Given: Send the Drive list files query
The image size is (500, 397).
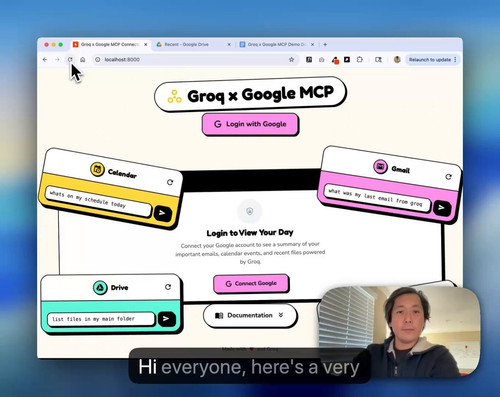Looking at the screenshot, I should (x=166, y=319).
